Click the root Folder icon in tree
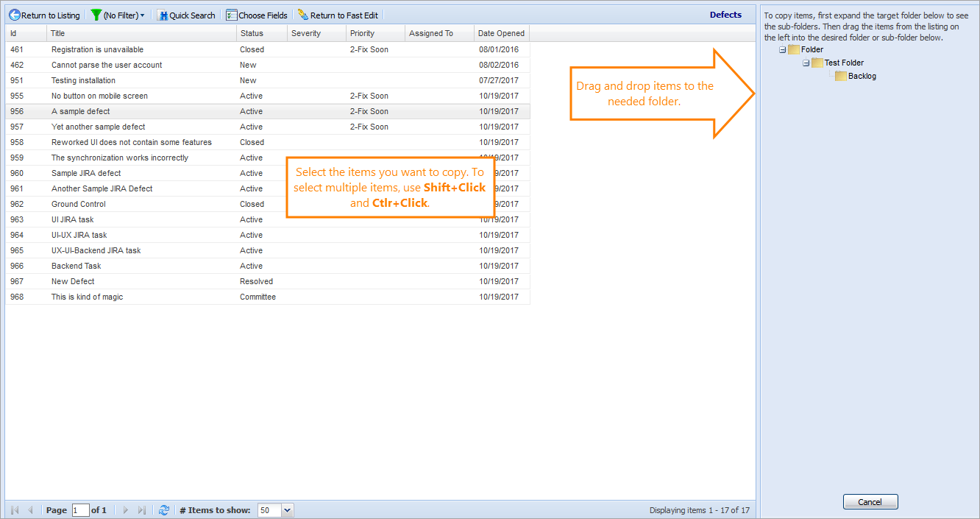This screenshot has height=519, width=980. [x=794, y=49]
